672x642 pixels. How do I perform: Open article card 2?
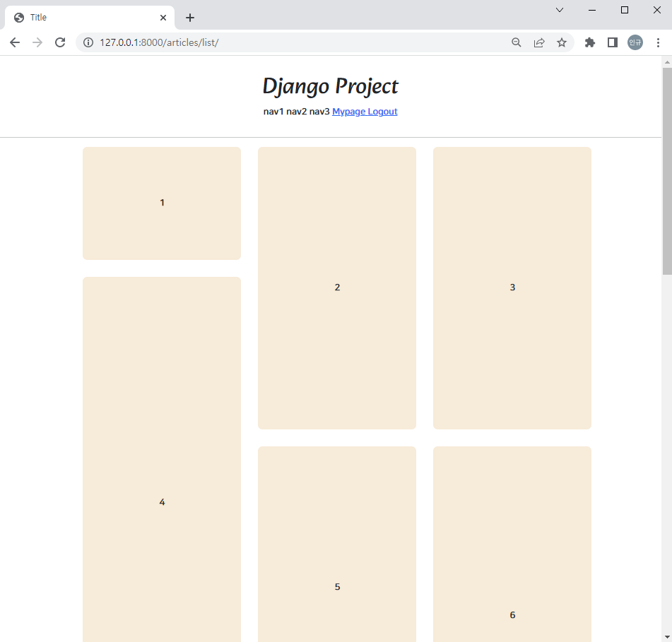click(x=337, y=288)
